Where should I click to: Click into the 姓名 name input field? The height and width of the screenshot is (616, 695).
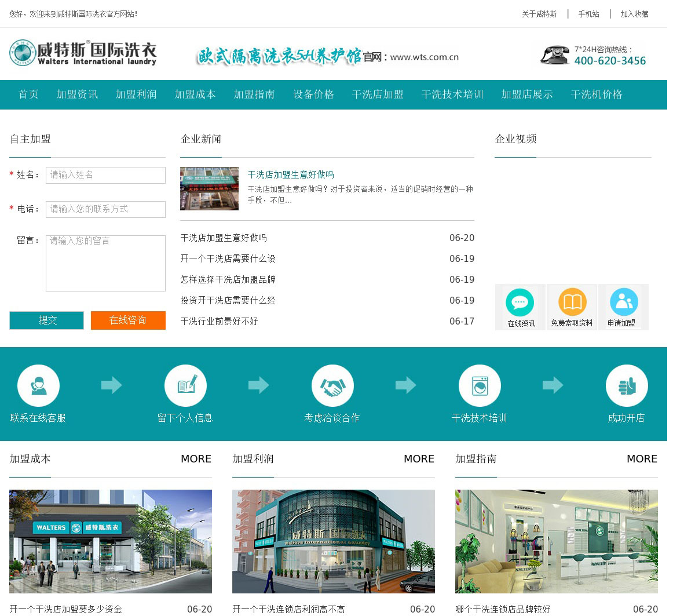[105, 175]
